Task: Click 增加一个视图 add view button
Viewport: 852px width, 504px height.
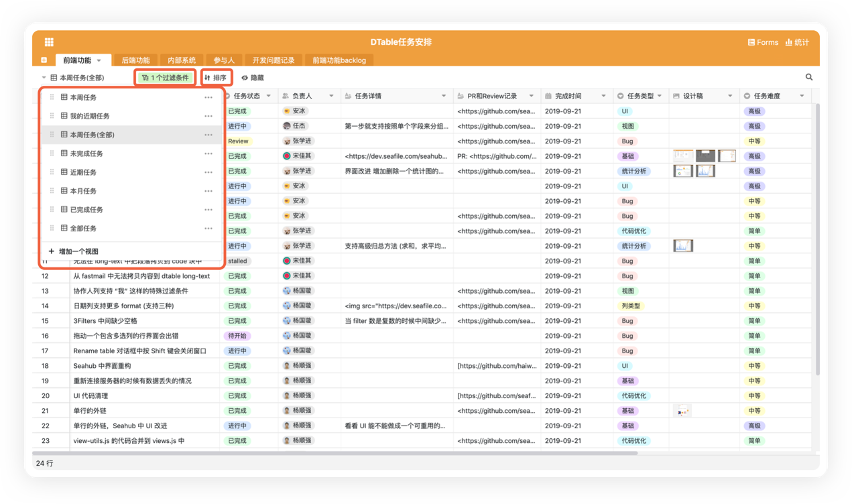Action: [x=74, y=251]
